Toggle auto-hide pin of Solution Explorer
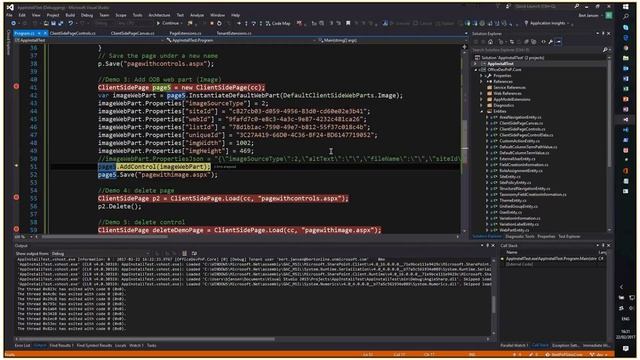Screen dimensions: 640x360 (603, 33)
